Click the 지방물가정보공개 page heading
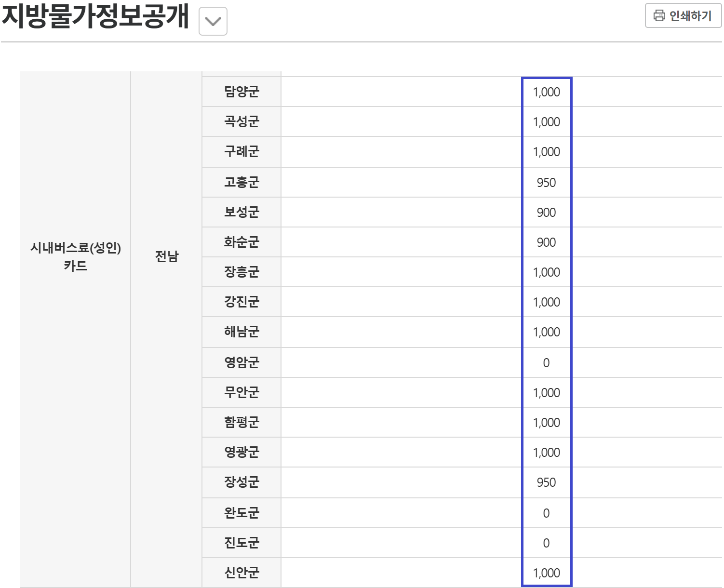This screenshot has width=724, height=588. 95,15
